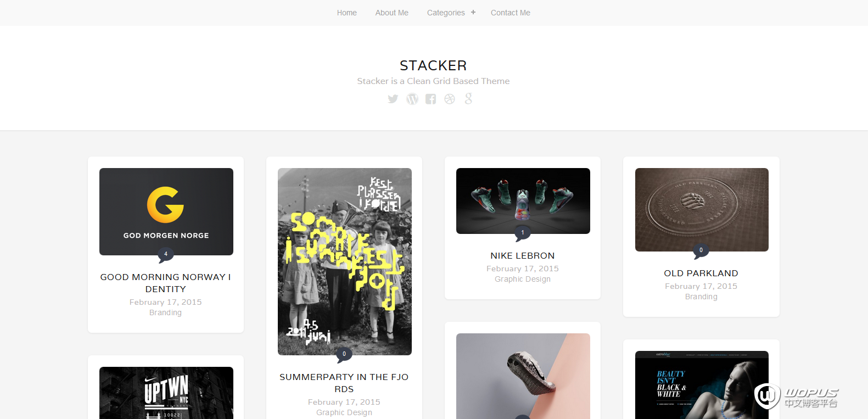Image resolution: width=868 pixels, height=419 pixels.
Task: Click comment bubble under Old Parkland image
Action: 701,251
